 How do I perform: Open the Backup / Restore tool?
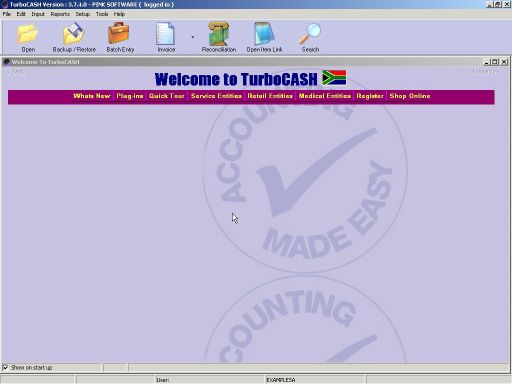pos(74,34)
